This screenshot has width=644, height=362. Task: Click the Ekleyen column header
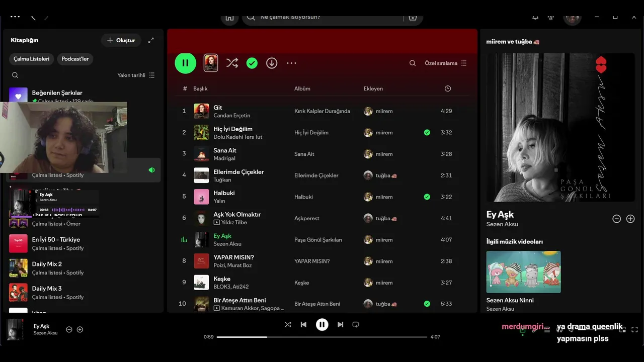point(373,88)
